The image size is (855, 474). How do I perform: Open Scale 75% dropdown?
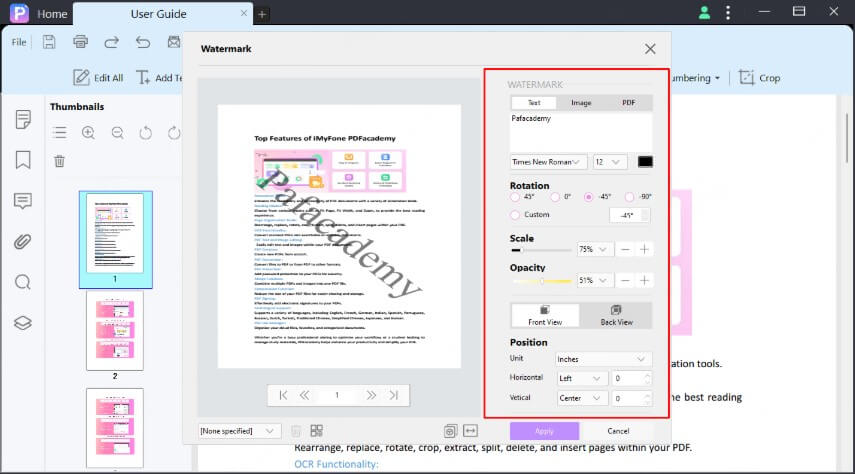click(x=595, y=249)
